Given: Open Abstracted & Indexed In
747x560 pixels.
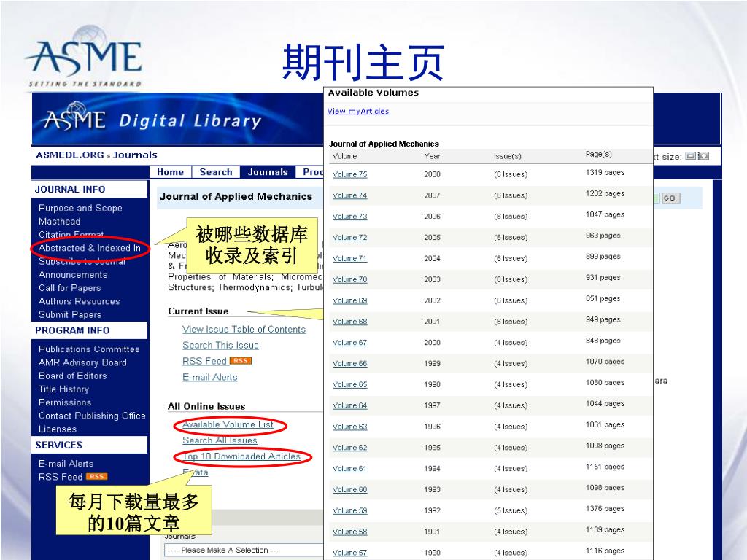Looking at the screenshot, I should [90, 248].
